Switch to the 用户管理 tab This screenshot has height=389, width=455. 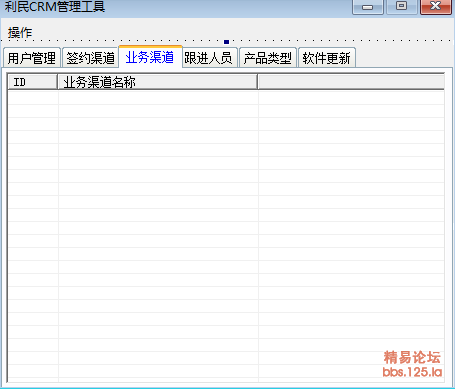32,58
